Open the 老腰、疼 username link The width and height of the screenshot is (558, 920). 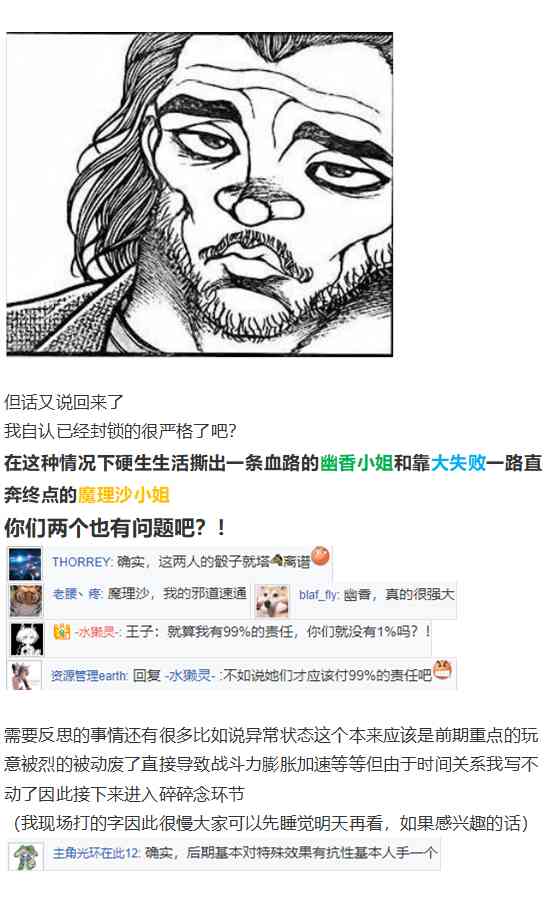[x=77, y=594]
